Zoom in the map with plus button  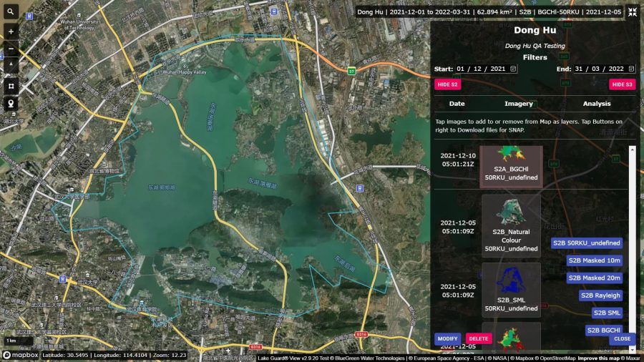tap(11, 31)
